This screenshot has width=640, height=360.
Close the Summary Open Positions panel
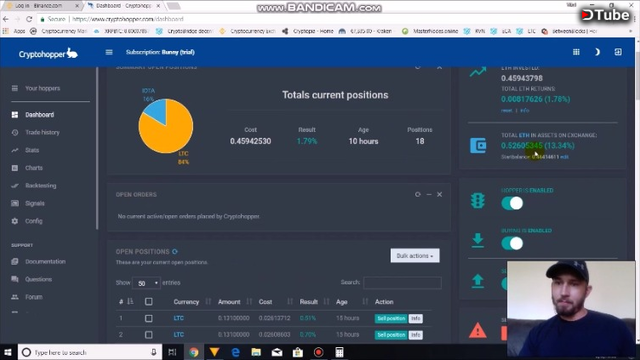coord(440,67)
